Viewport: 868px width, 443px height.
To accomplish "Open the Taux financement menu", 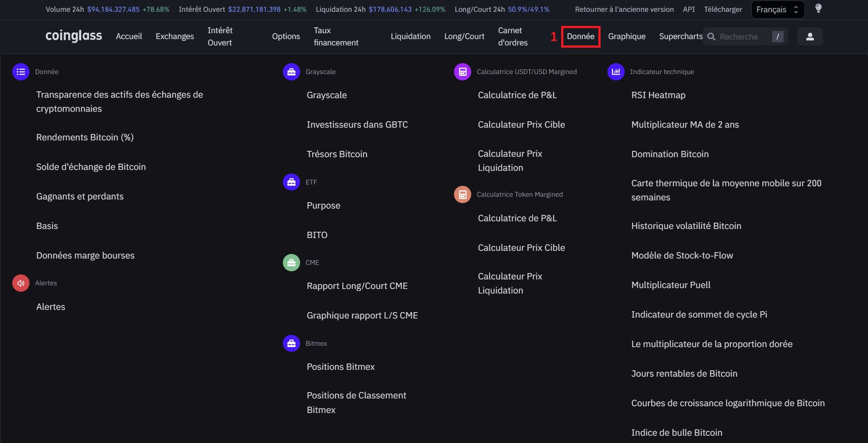I will pos(336,36).
